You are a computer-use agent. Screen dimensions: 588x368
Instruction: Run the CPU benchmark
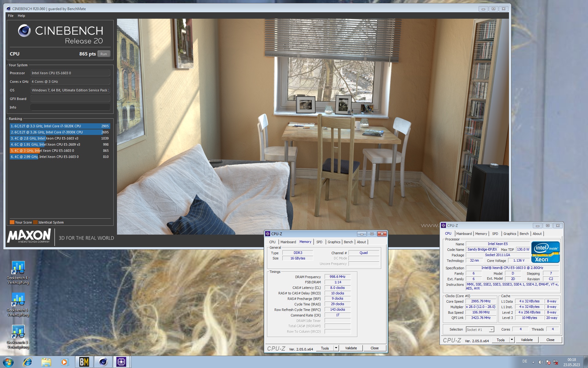pos(104,54)
